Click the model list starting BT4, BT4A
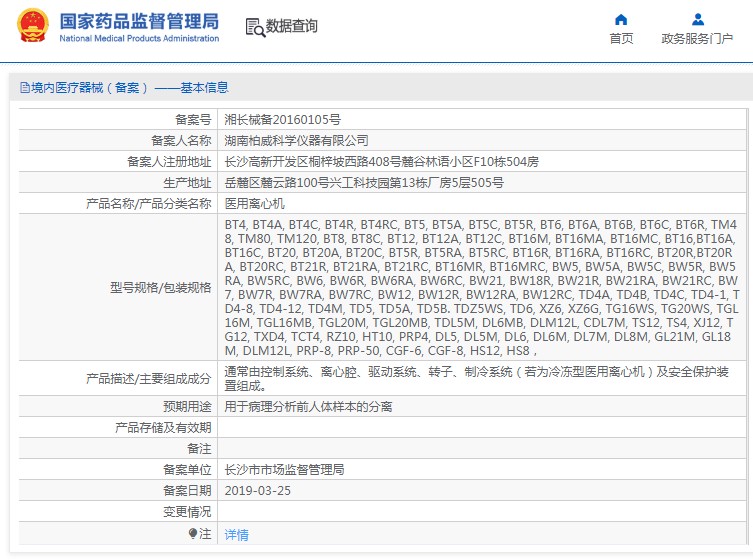Viewport: 753px width, 560px height. click(x=482, y=288)
